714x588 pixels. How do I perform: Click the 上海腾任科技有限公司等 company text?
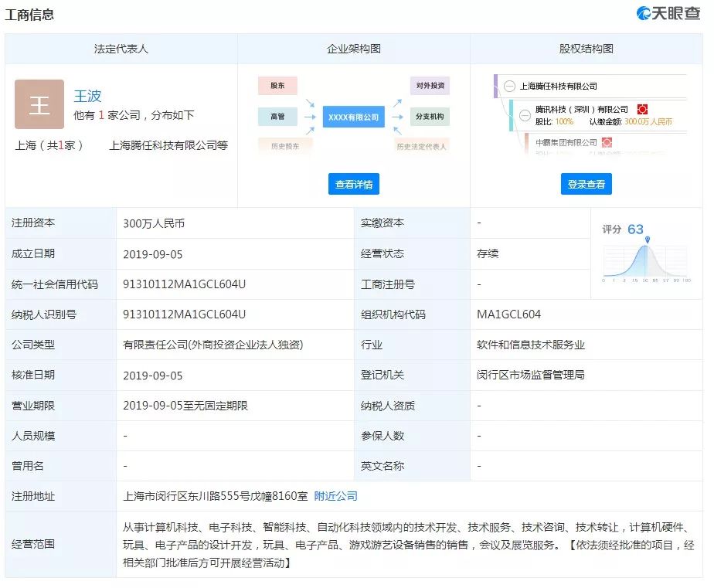coord(168,145)
